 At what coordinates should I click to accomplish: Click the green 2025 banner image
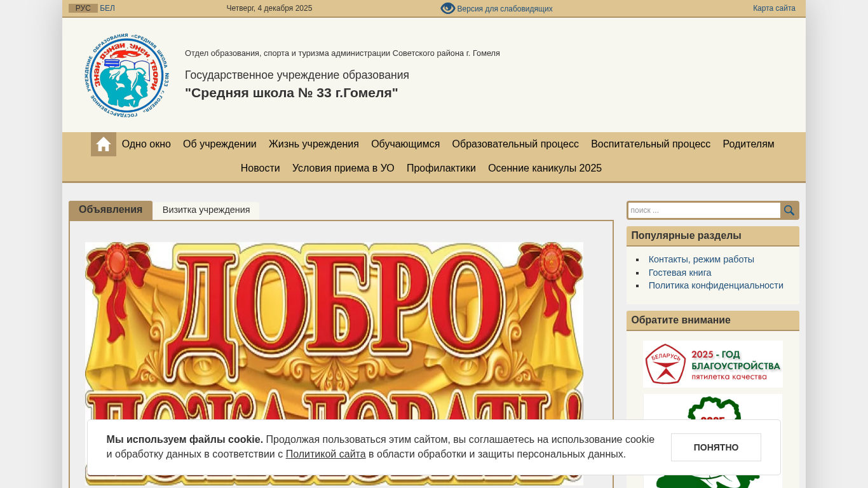pyautogui.click(x=713, y=441)
